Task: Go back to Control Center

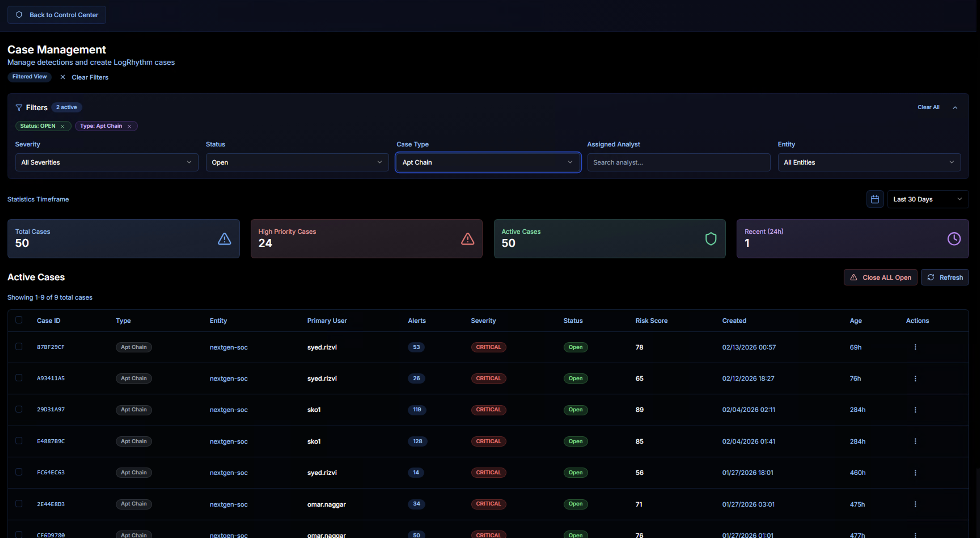Action: (x=57, y=15)
